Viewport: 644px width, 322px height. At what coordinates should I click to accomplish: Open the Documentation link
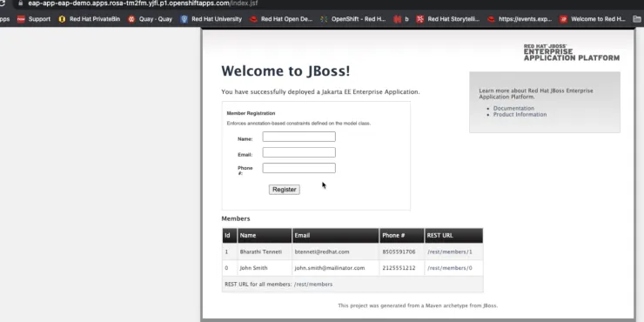[x=513, y=109]
